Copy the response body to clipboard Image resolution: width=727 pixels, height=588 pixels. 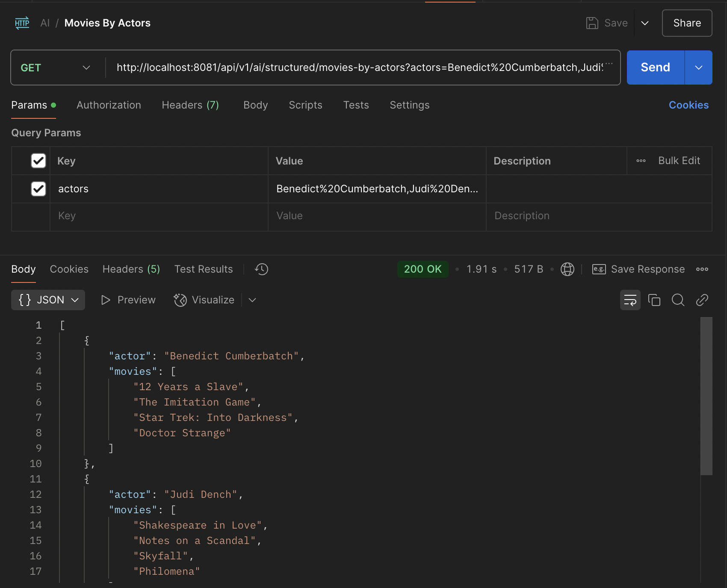[654, 300]
